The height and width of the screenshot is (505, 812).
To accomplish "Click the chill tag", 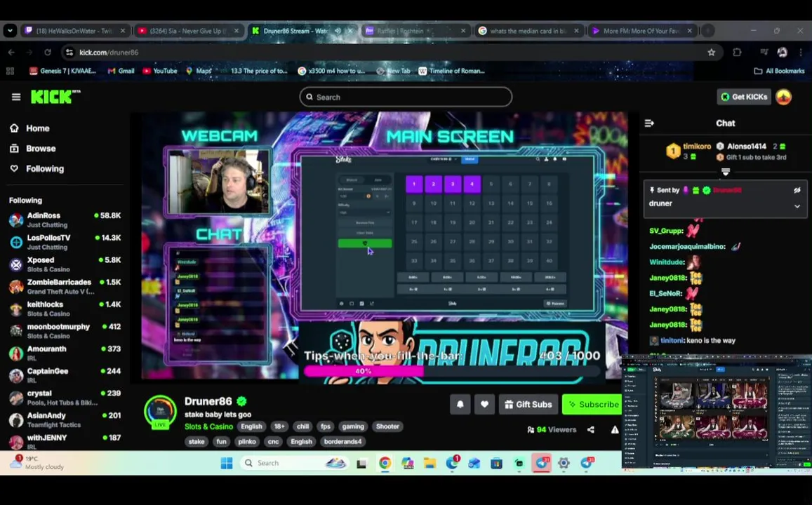I will (303, 426).
